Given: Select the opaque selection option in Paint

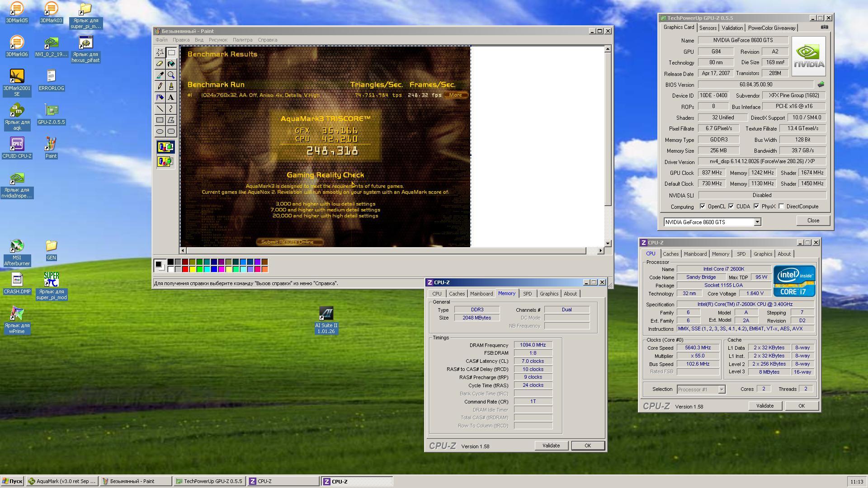Looking at the screenshot, I should click(x=165, y=147).
